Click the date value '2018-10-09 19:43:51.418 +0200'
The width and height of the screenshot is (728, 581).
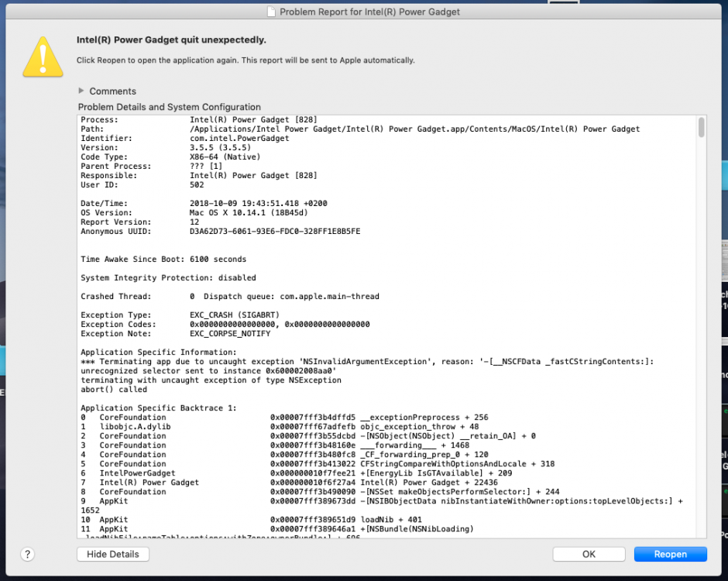coord(258,204)
